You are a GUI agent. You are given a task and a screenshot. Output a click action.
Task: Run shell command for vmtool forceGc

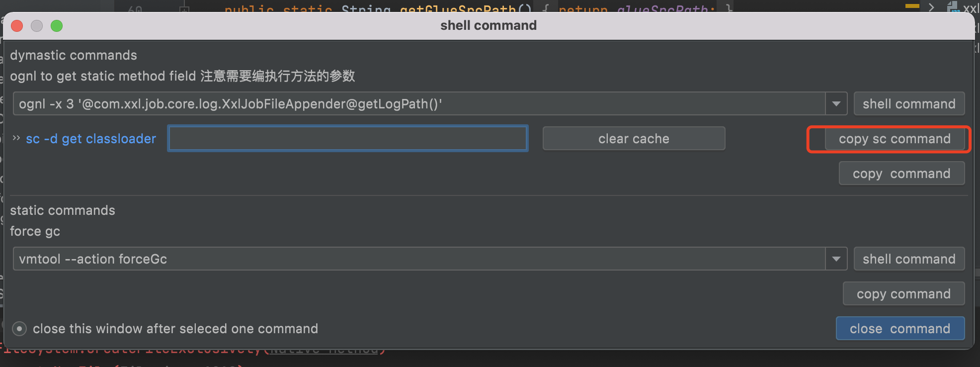click(909, 259)
